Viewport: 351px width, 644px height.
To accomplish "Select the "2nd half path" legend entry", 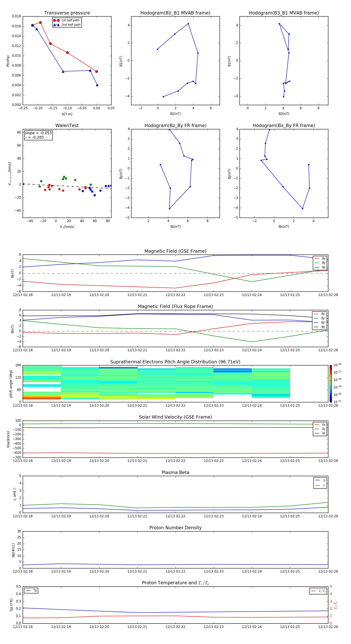I will (x=67, y=25).
